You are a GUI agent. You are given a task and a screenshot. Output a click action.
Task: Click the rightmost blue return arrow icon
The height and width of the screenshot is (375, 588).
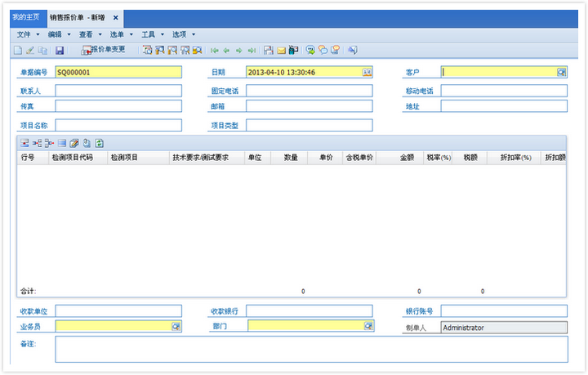click(353, 50)
